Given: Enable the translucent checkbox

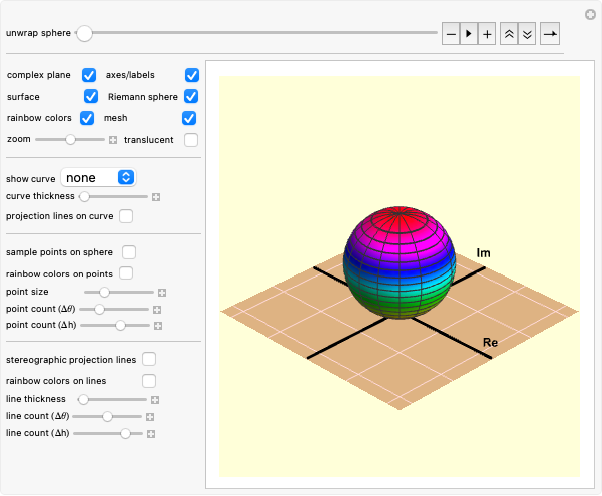Looking at the screenshot, I should 191,140.
